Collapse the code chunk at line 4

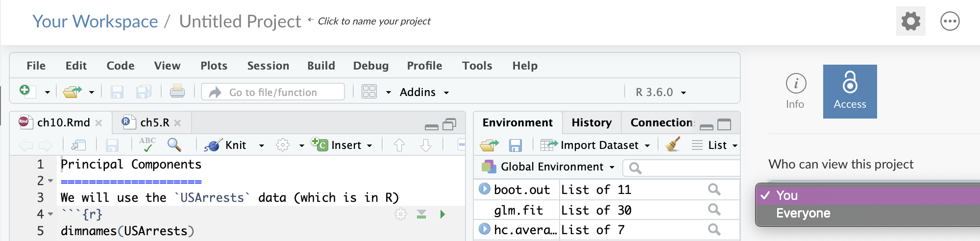50,215
